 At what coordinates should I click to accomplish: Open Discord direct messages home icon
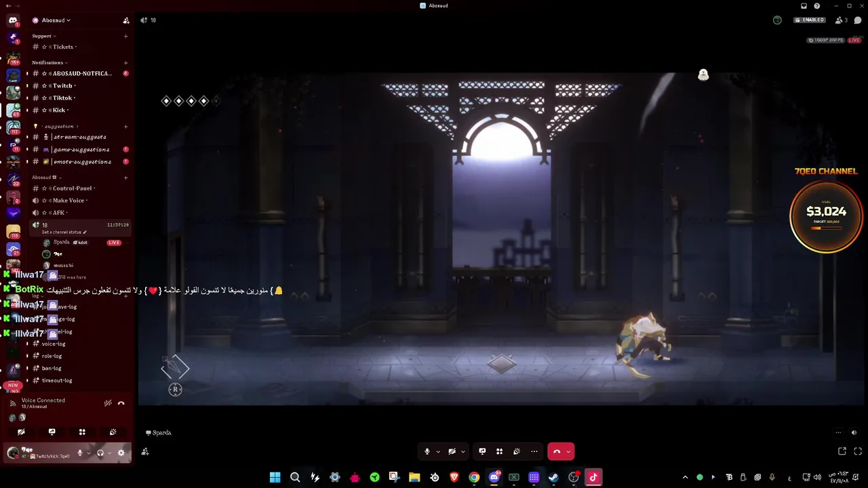coord(13,20)
